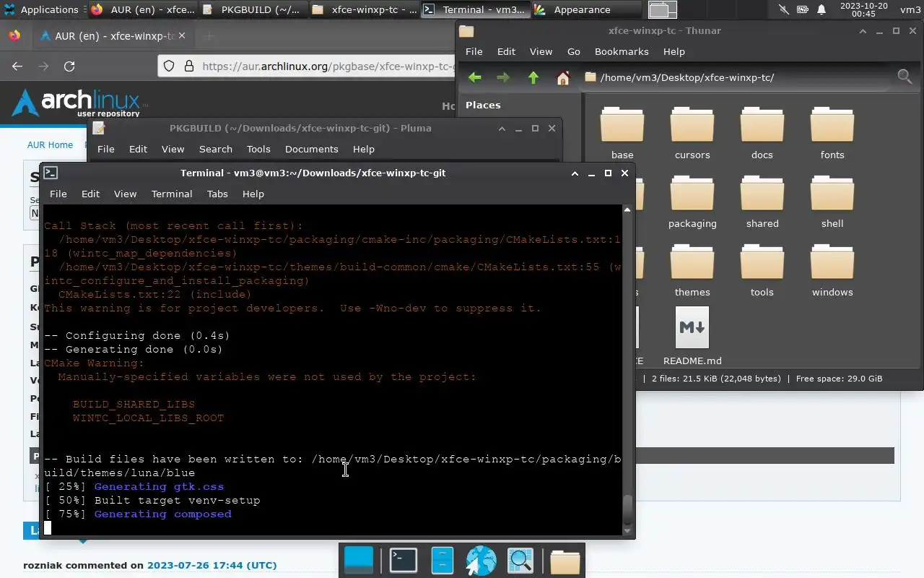
Task: Open Pluma's Documents menu
Action: click(x=312, y=149)
